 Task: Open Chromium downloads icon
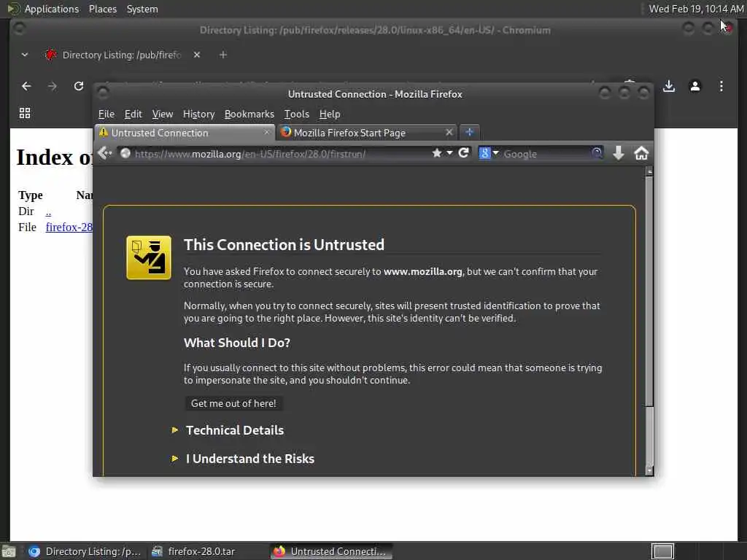click(x=669, y=86)
